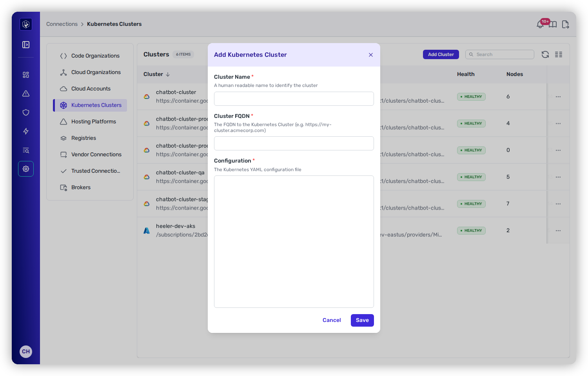Open the settings gear icon in the sidebar

[26, 169]
